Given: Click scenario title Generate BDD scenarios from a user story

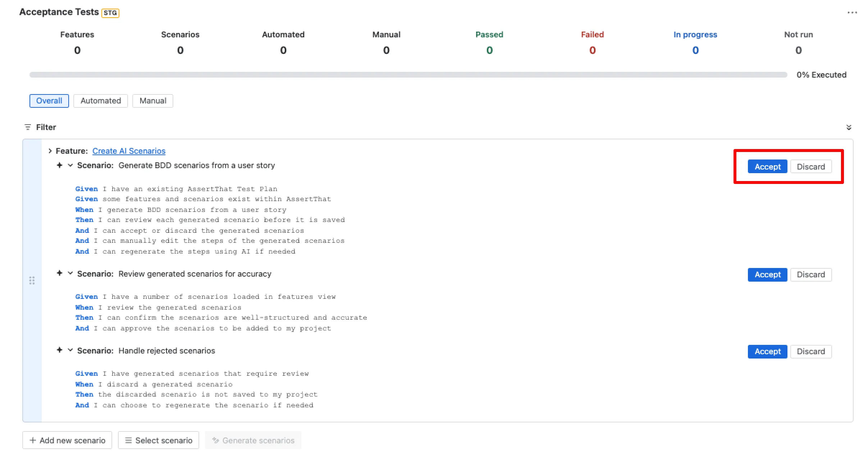Looking at the screenshot, I should [x=197, y=165].
